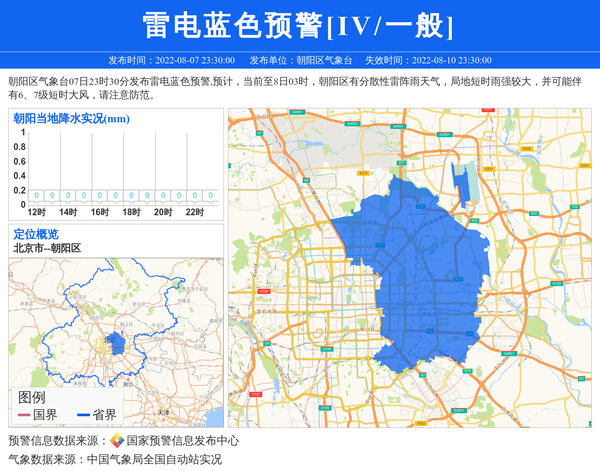Select the 定位概览 section heading
The height and width of the screenshot is (471, 600).
(x=36, y=234)
